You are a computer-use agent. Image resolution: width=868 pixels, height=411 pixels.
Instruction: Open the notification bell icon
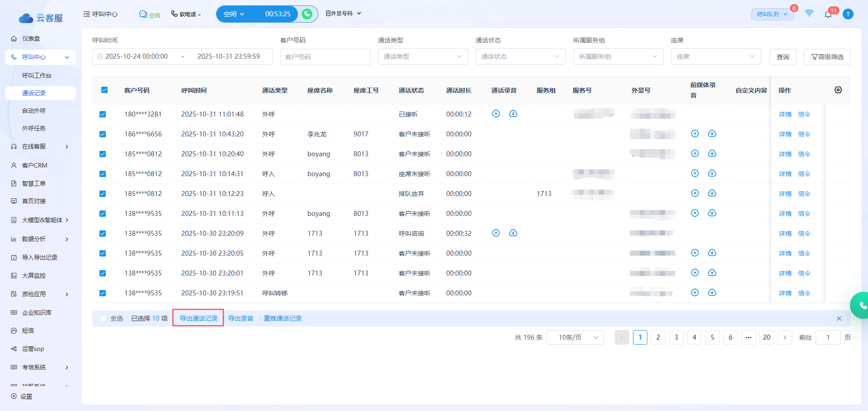[x=828, y=14]
